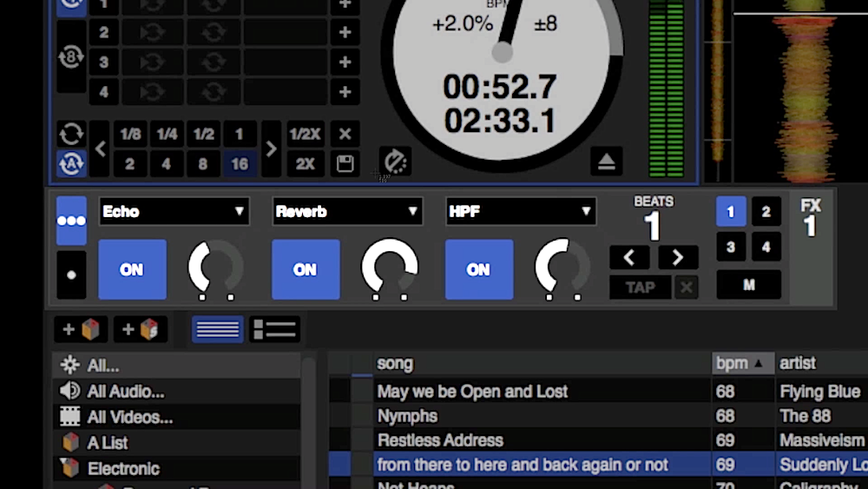Click HPF depth knob
The image size is (868, 489).
[x=562, y=267]
